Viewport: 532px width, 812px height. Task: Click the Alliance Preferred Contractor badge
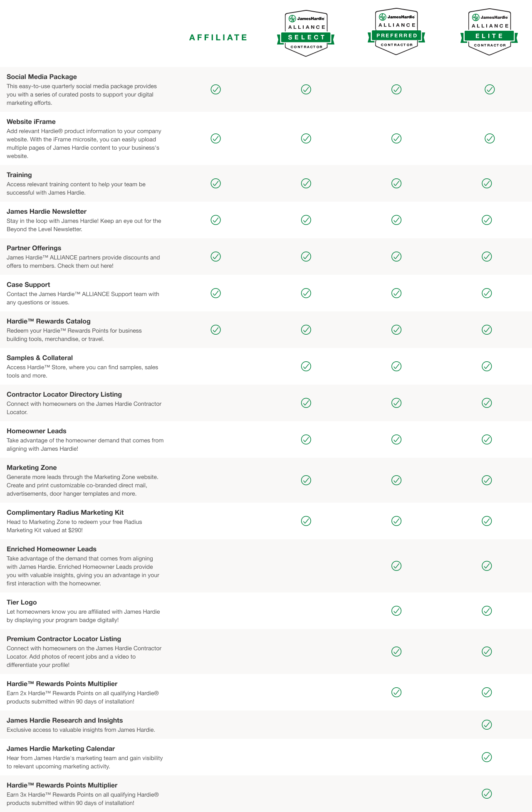[x=396, y=32]
